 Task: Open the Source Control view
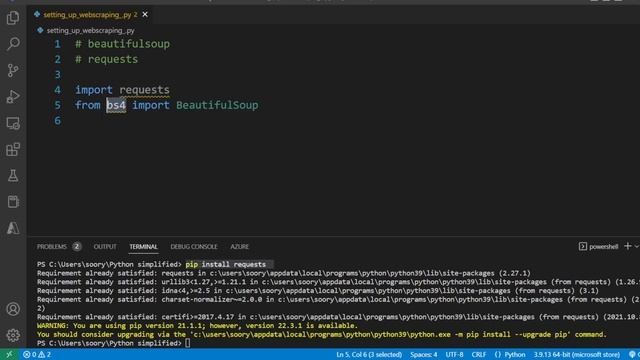pos(13,70)
